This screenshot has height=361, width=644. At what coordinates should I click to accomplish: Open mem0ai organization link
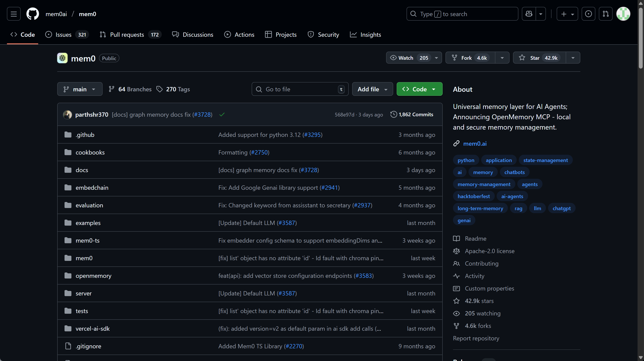tap(56, 14)
